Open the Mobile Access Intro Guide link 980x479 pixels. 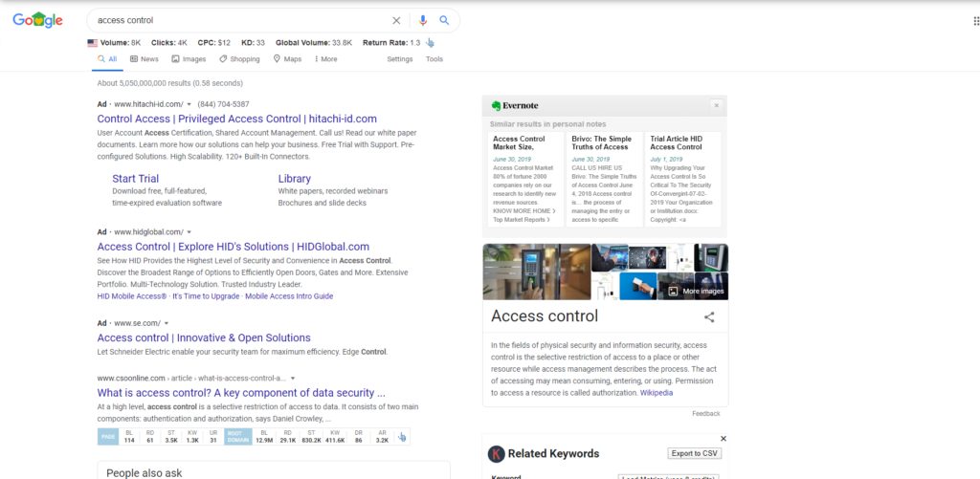point(289,296)
